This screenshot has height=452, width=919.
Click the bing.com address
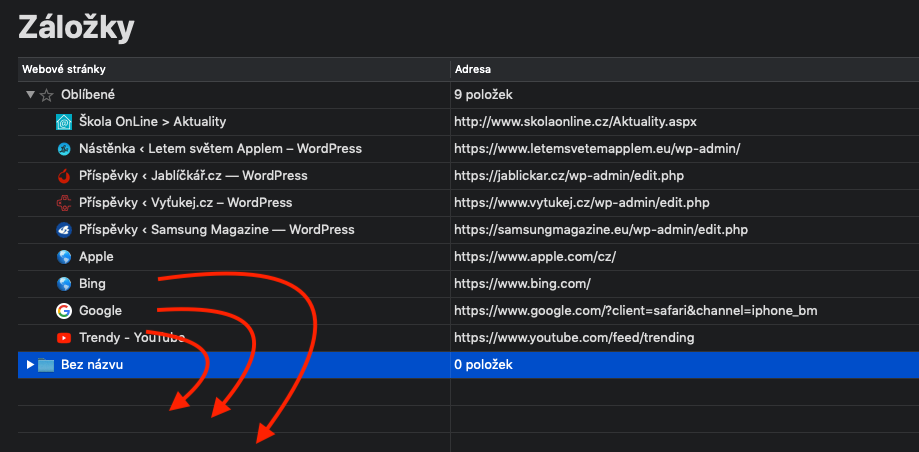[522, 284]
